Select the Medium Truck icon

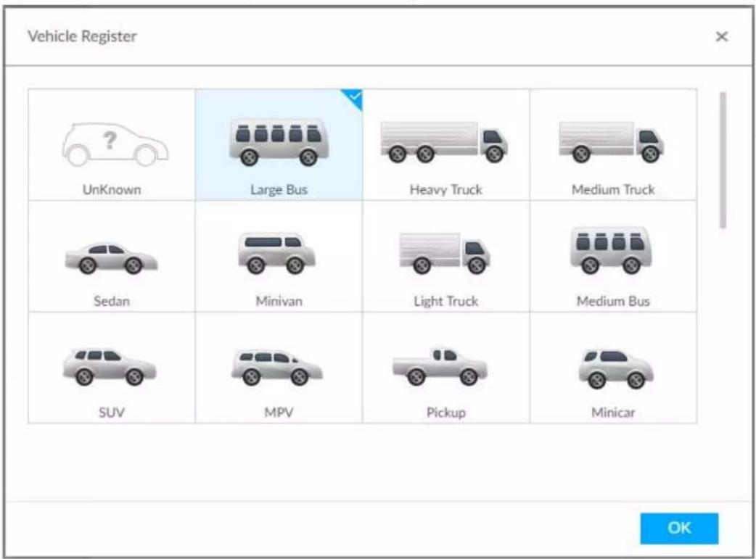611,141
